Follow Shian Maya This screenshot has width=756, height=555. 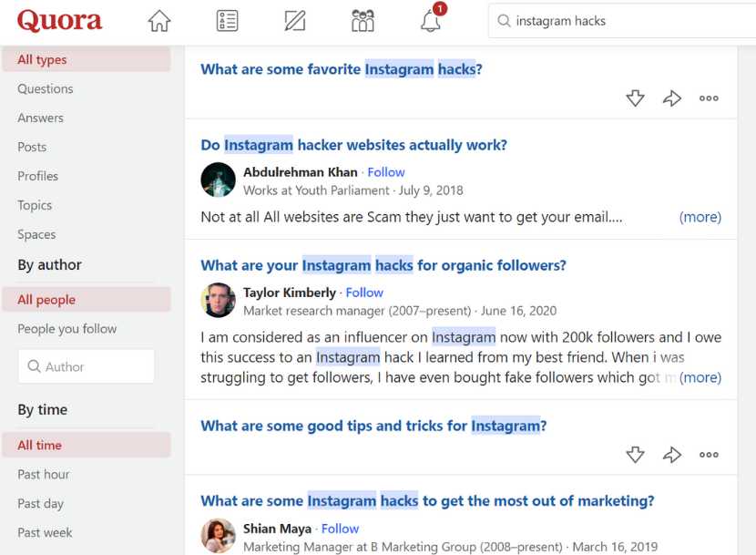(341, 529)
